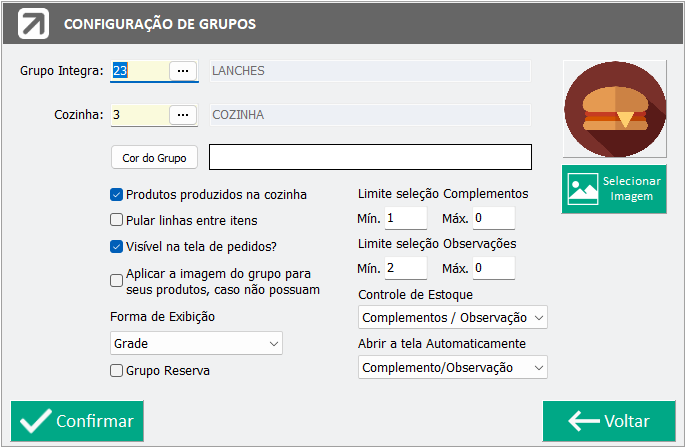Expand the Forma de Exibição dropdown

point(196,343)
